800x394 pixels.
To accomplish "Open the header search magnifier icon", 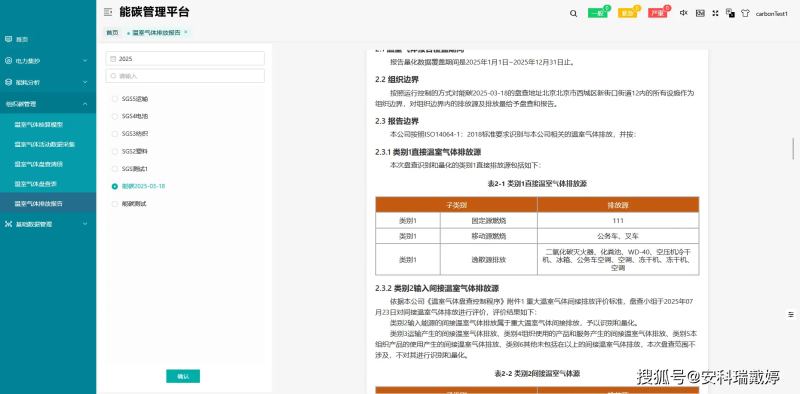I will [x=573, y=14].
